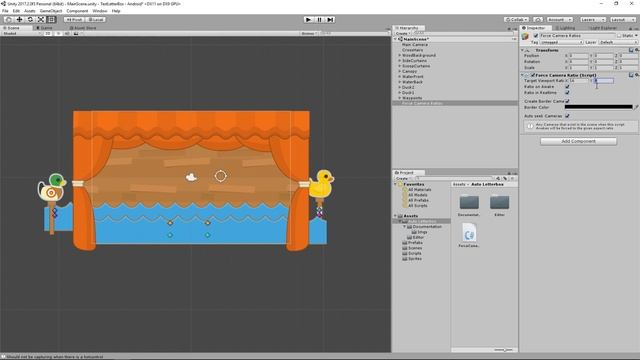Open the black Border Color swatch

(598, 107)
